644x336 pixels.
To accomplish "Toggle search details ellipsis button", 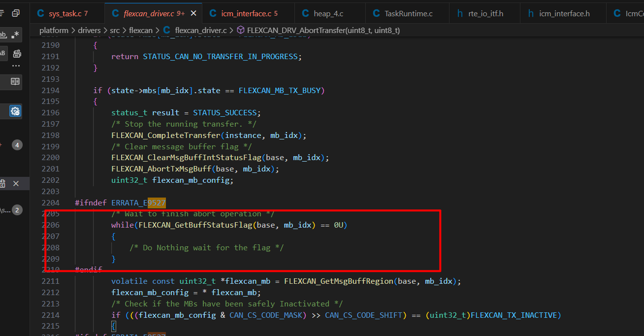I will point(16,66).
